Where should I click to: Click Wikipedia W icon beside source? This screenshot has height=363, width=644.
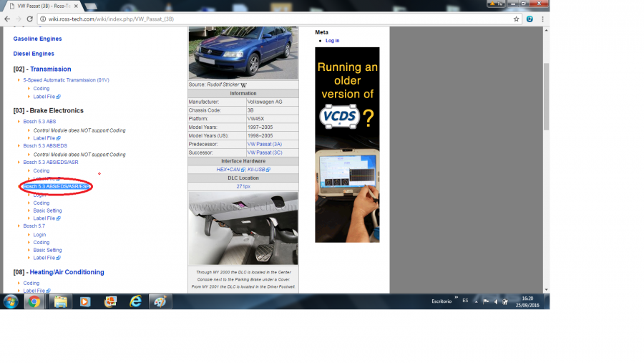pos(243,85)
